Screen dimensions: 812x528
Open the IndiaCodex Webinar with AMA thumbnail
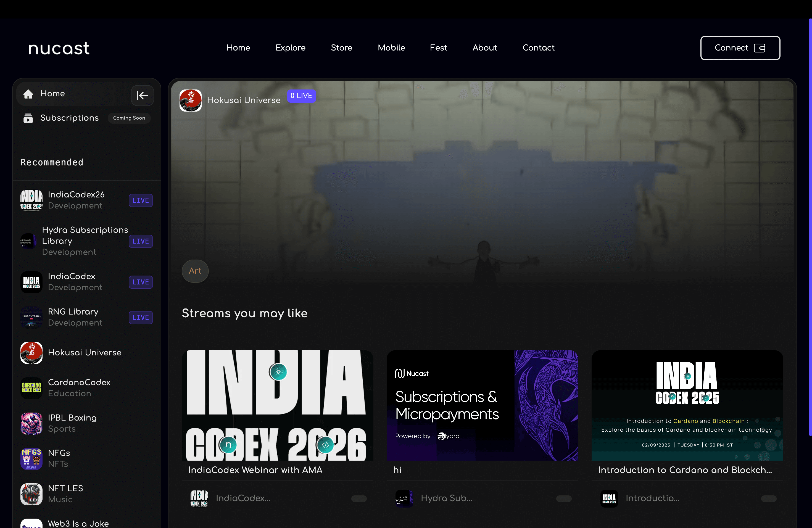[277, 405]
